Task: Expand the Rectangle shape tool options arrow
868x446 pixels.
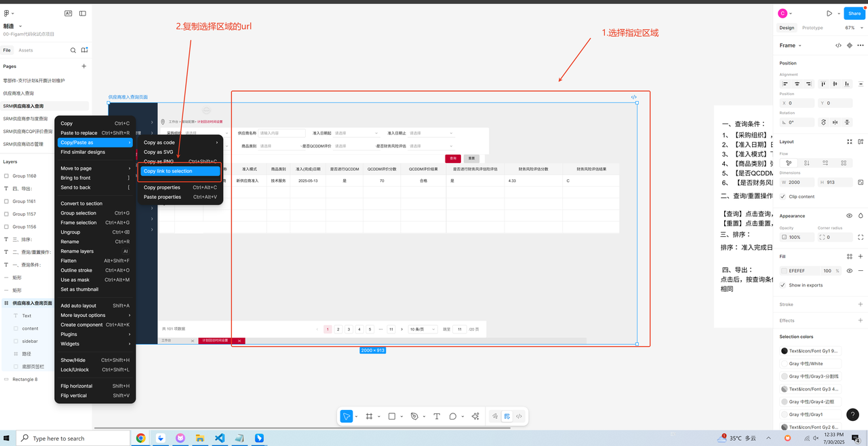Action: pos(401,416)
